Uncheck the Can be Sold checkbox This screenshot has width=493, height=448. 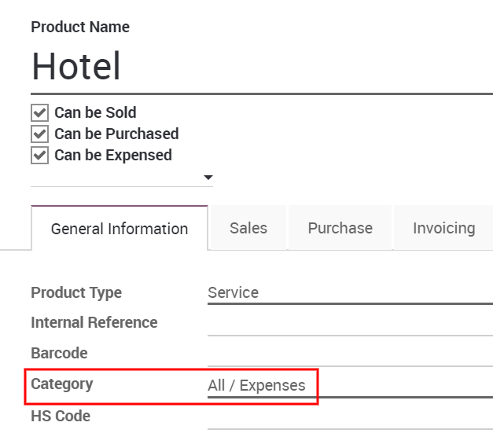tap(40, 113)
